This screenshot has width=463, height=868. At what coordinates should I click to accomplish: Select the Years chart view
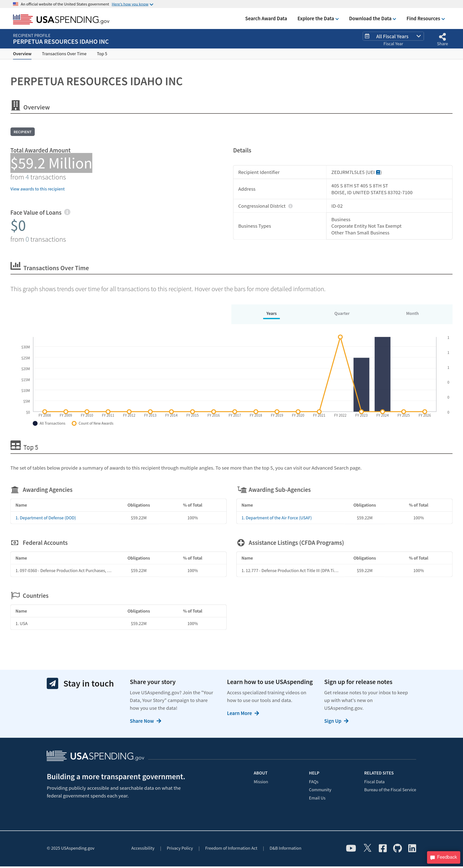[271, 313]
